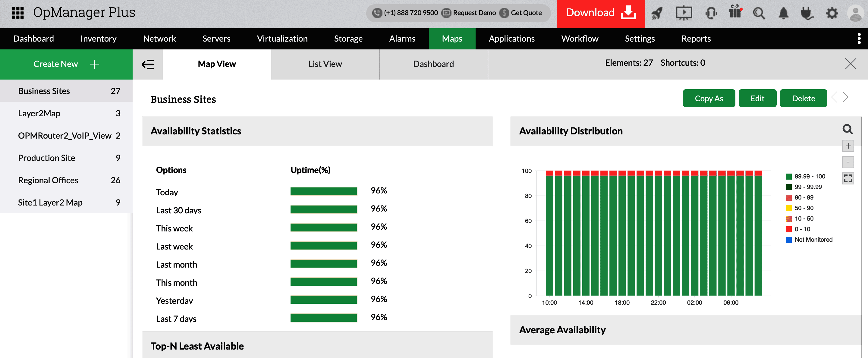Click the red Download button

point(601,13)
